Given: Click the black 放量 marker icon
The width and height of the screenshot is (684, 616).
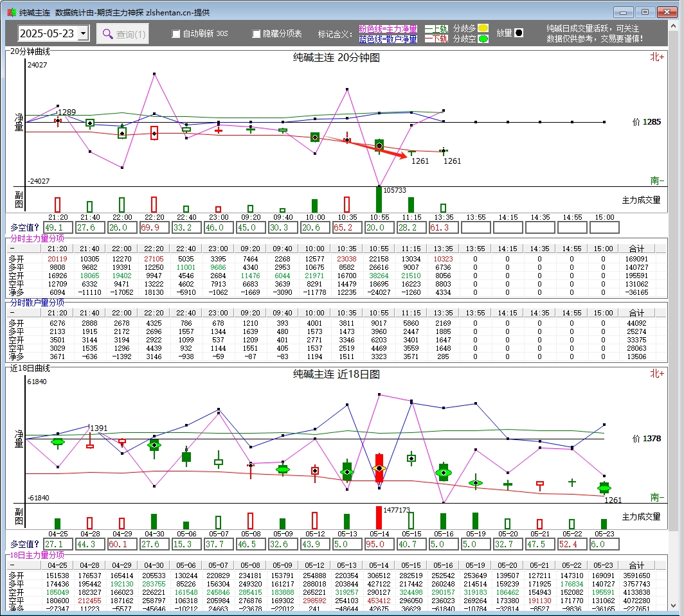Looking at the screenshot, I should click(519, 33).
